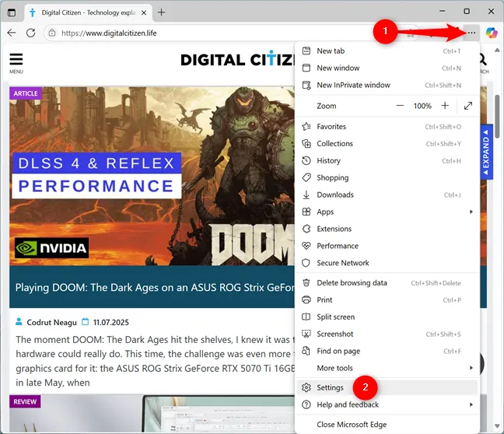504x434 pixels.
Task: Click author name Codrut Neagu
Action: point(51,322)
